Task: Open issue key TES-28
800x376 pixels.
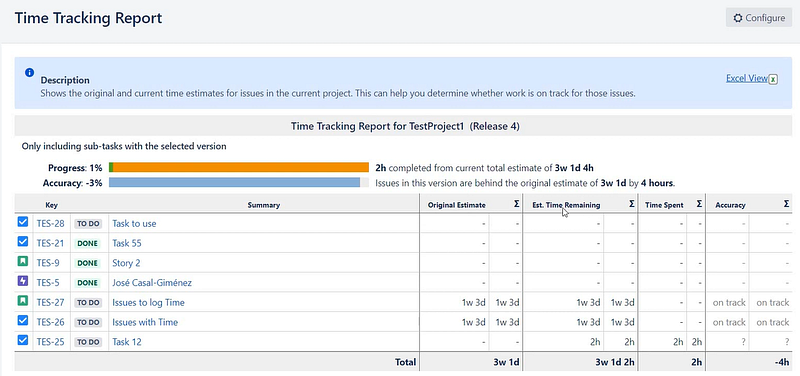Action: point(51,223)
